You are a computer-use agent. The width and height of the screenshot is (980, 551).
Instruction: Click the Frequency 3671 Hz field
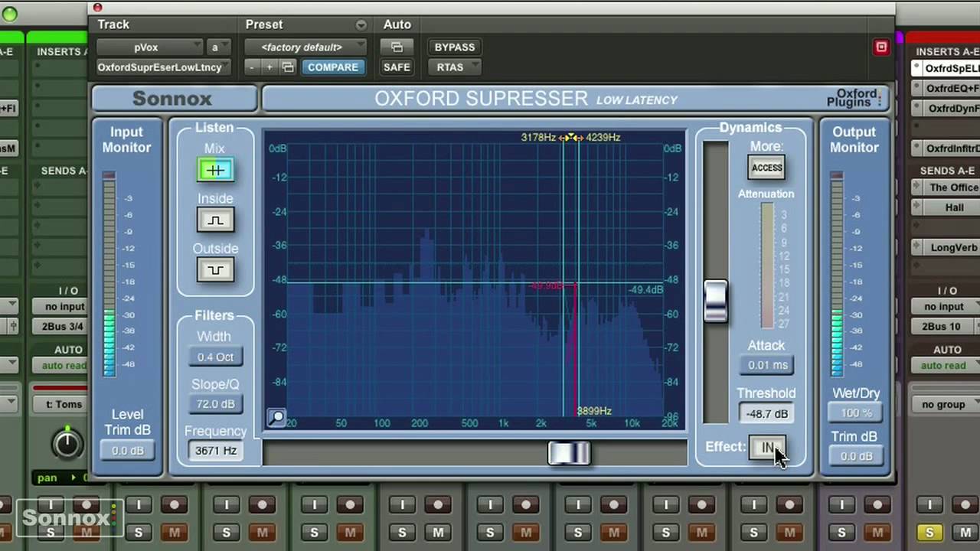(x=215, y=451)
